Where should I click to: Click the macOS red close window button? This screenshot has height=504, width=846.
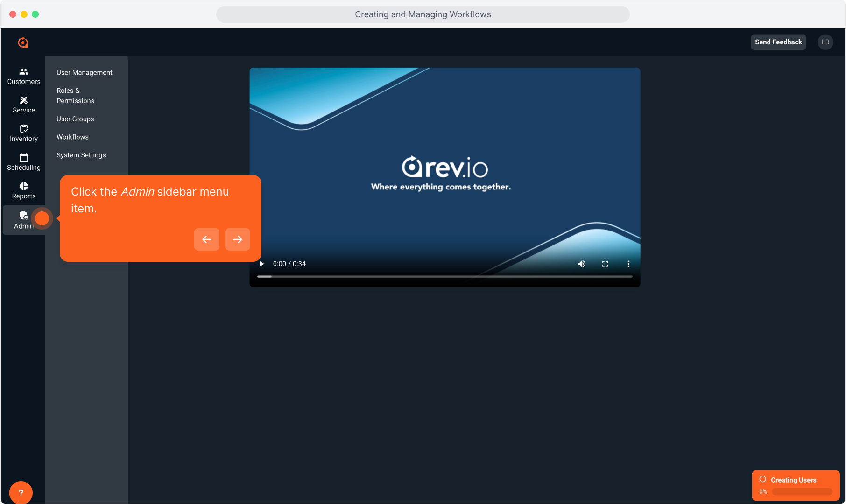click(x=13, y=14)
